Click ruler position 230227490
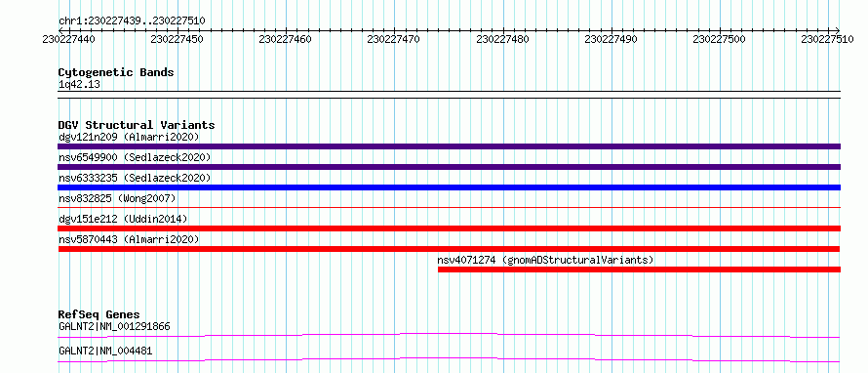The height and width of the screenshot is (373, 868). click(612, 39)
